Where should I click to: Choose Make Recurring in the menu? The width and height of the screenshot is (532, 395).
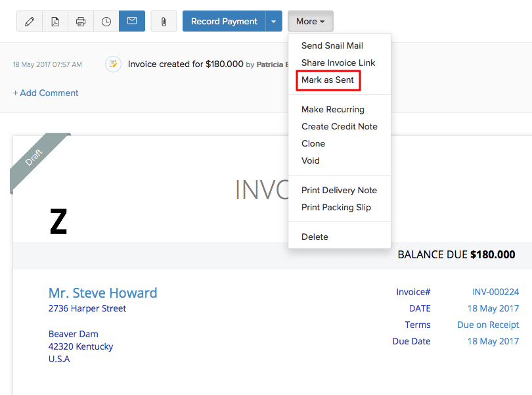(332, 109)
